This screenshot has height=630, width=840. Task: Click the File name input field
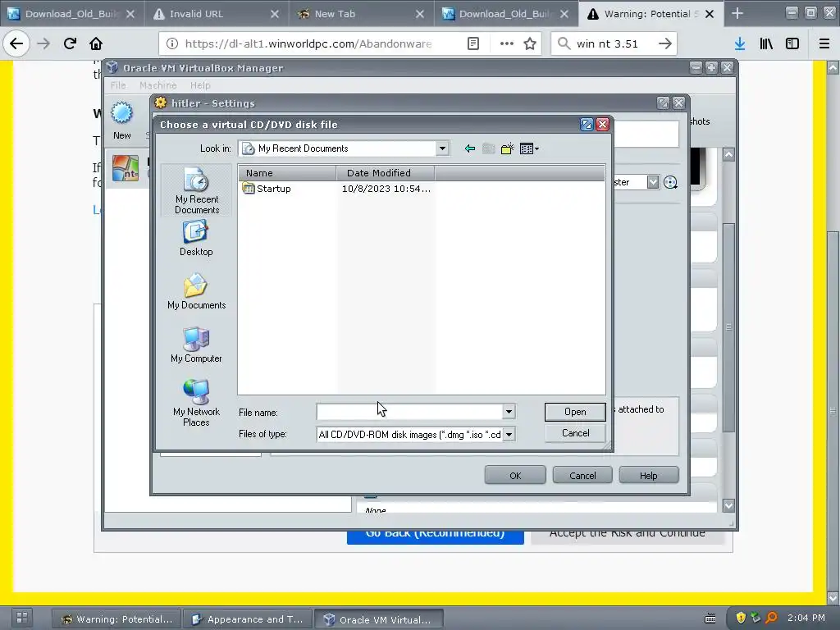click(x=409, y=412)
